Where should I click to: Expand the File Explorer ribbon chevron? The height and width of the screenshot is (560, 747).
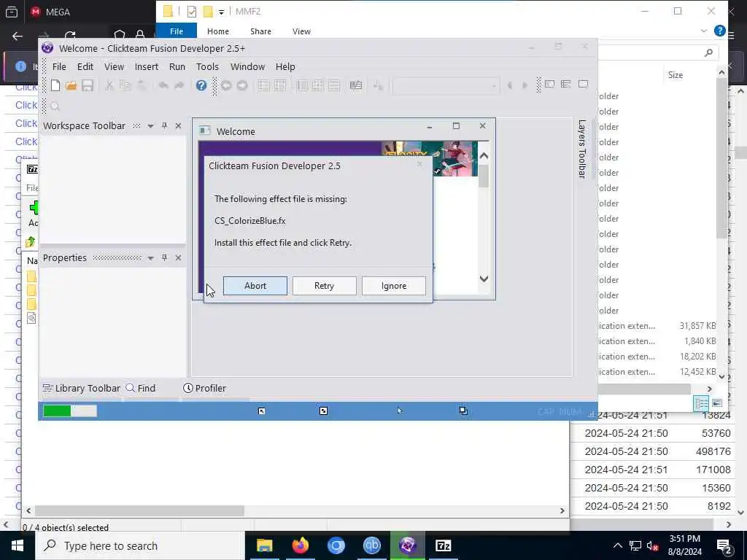[704, 31]
